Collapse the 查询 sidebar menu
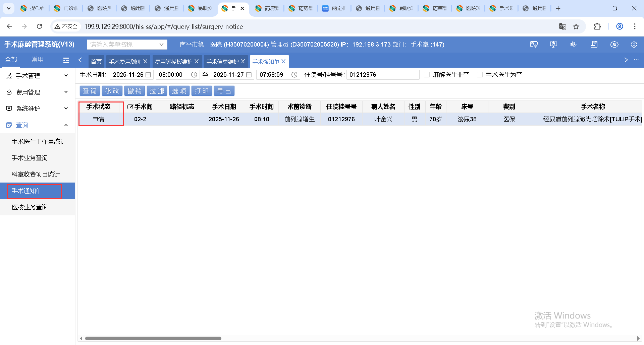 [38, 125]
